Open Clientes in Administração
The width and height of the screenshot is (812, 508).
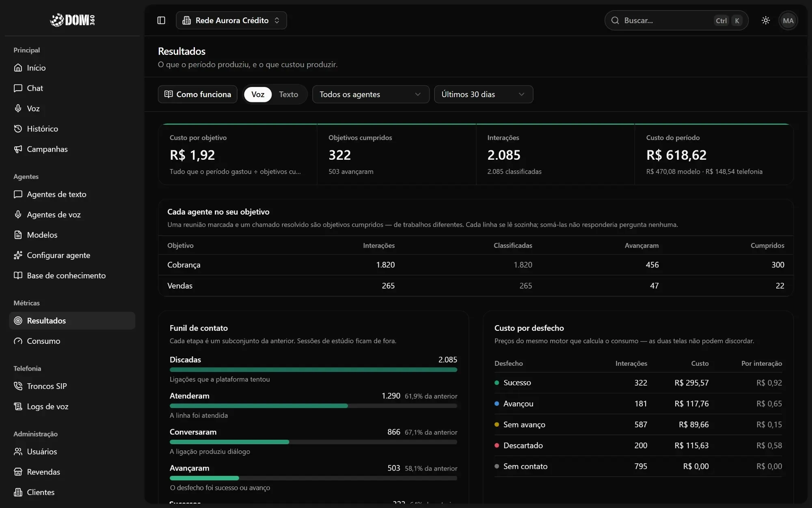pos(72,492)
